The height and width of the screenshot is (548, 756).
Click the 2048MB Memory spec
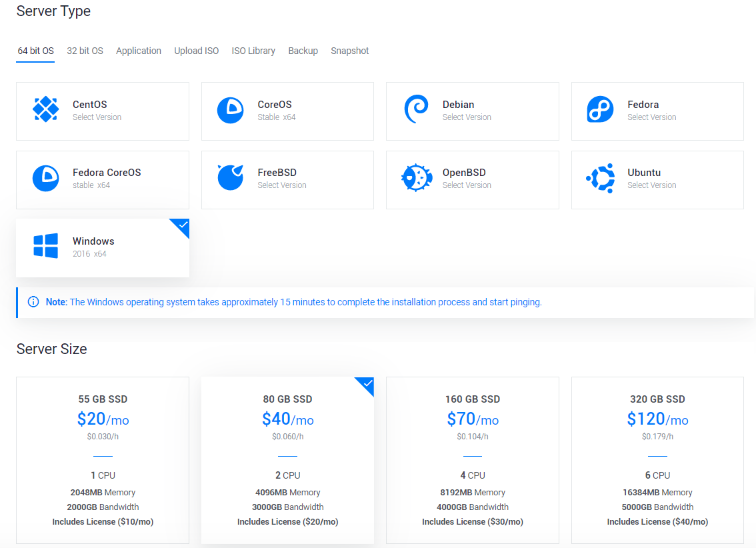coord(103,493)
